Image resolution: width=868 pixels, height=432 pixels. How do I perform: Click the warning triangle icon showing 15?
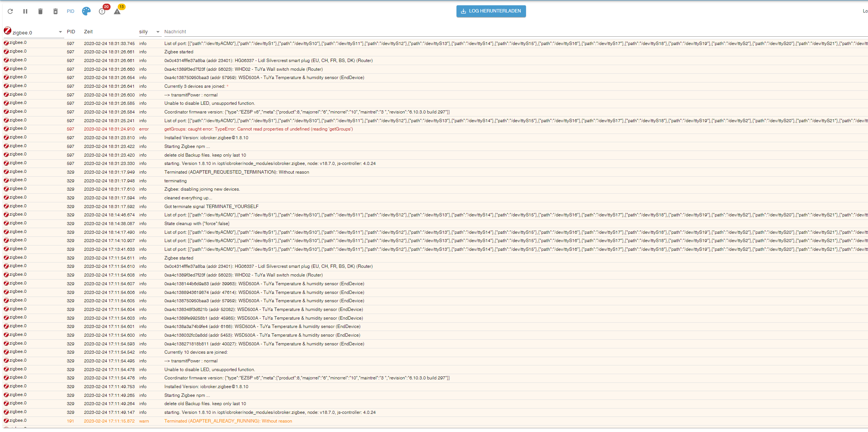[118, 11]
